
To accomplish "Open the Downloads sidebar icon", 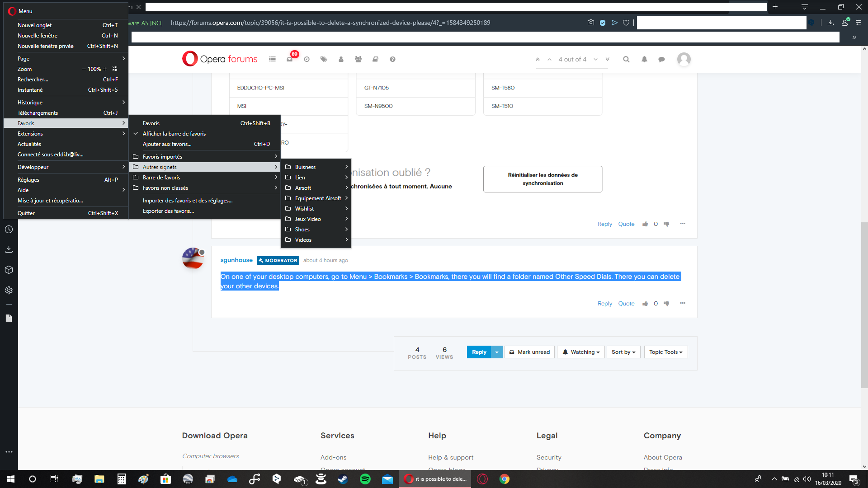I will tap(9, 249).
